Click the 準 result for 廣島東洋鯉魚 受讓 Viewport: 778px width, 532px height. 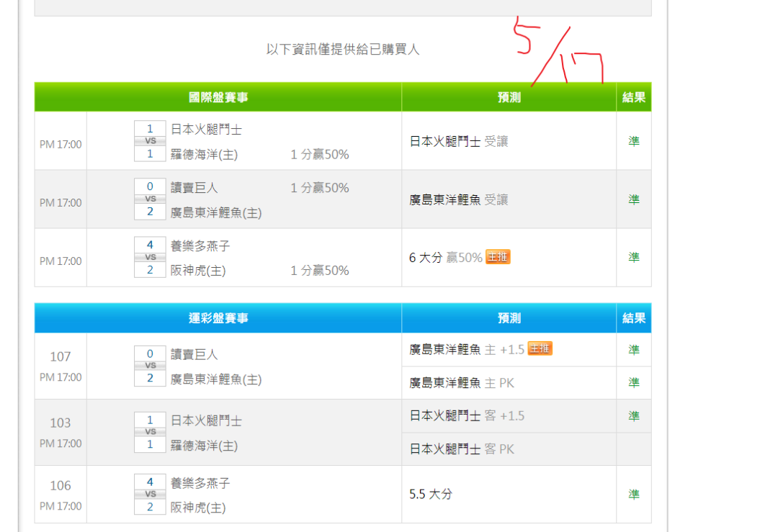(x=634, y=199)
